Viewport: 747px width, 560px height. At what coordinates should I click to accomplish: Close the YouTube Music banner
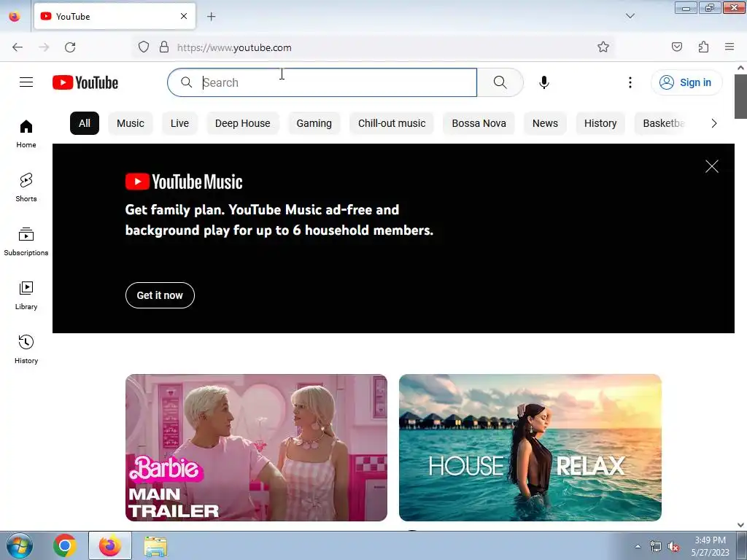tap(712, 166)
